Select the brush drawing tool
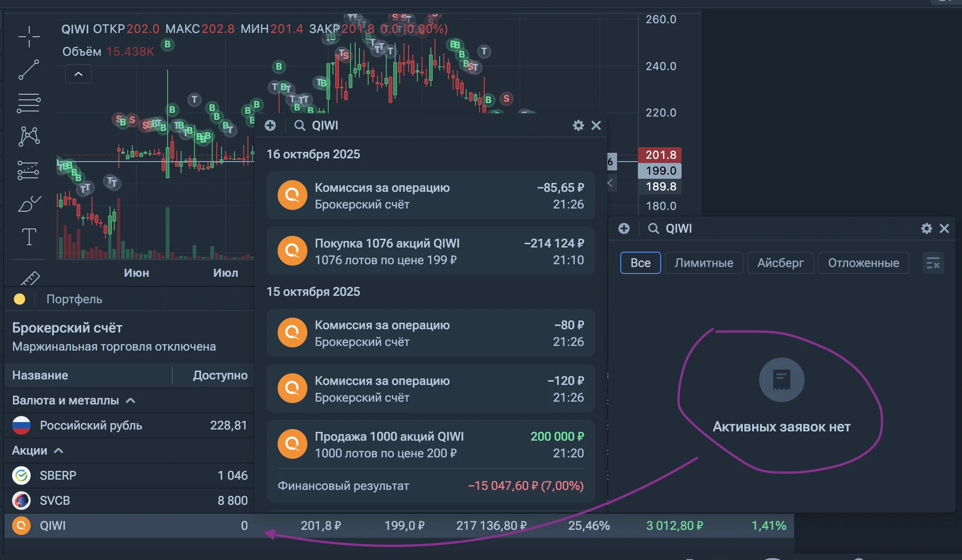The width and height of the screenshot is (962, 560). coord(29,203)
